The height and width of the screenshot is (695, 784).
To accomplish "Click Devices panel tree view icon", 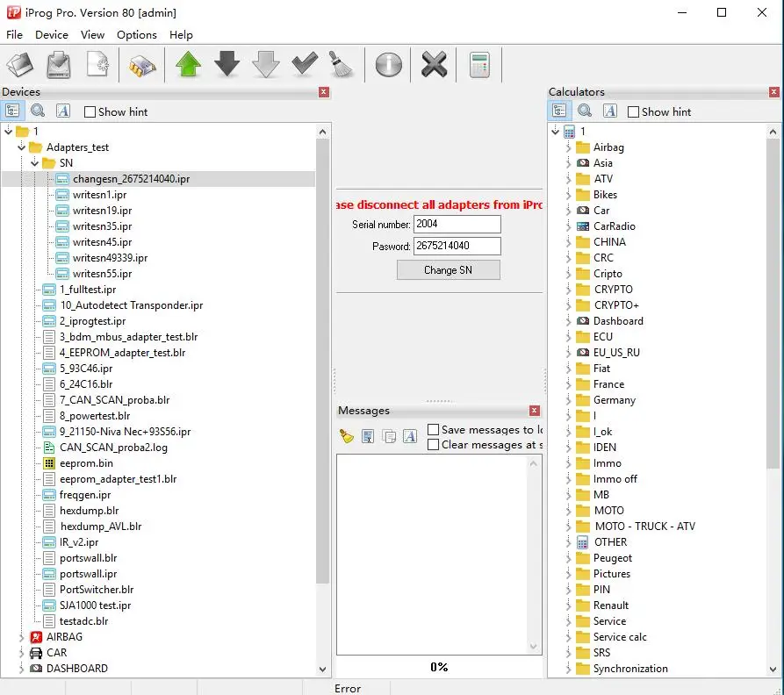I will click(x=12, y=111).
